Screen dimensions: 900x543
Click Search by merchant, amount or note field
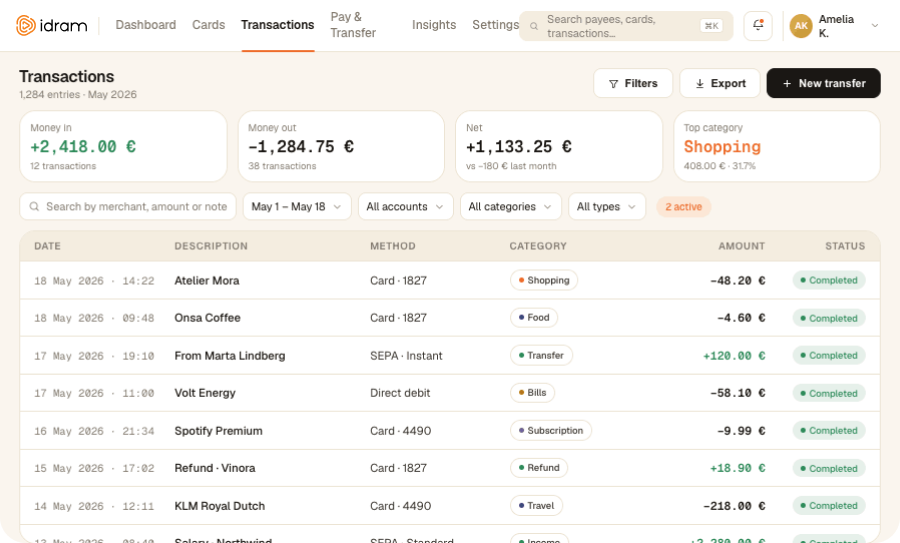128,207
